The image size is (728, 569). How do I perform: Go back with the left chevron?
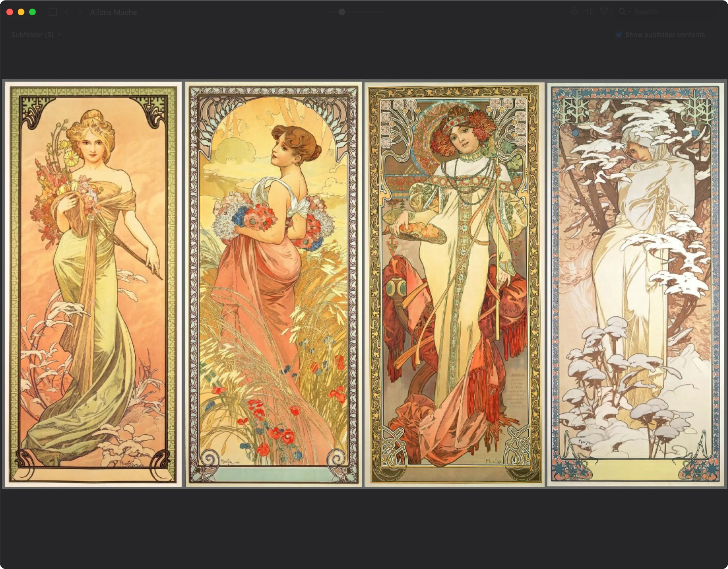[67, 12]
